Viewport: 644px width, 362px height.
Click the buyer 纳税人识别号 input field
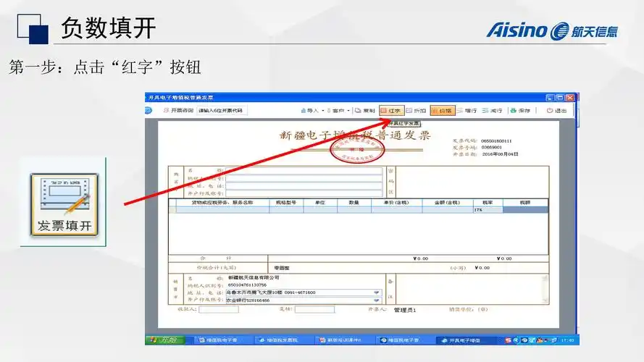(x=304, y=179)
